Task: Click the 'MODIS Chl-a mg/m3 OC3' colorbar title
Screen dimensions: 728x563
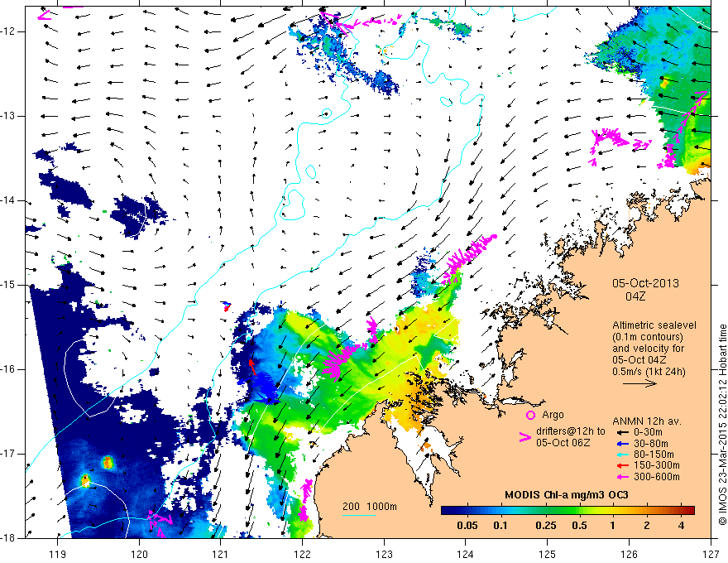Action: tap(567, 495)
